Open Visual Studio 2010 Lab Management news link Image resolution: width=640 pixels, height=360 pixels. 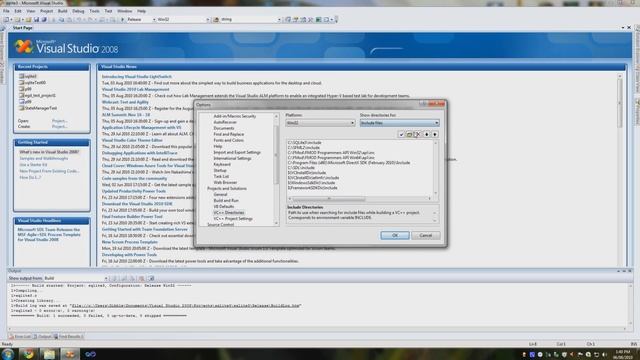pyautogui.click(x=135, y=89)
